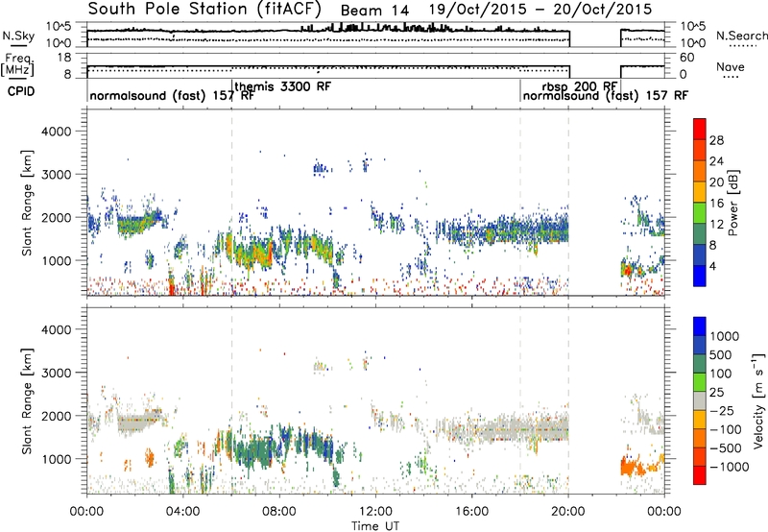Screen dimensions: 768x532
Task: Click the "12:00" time axis tick label
Action: 375,512
